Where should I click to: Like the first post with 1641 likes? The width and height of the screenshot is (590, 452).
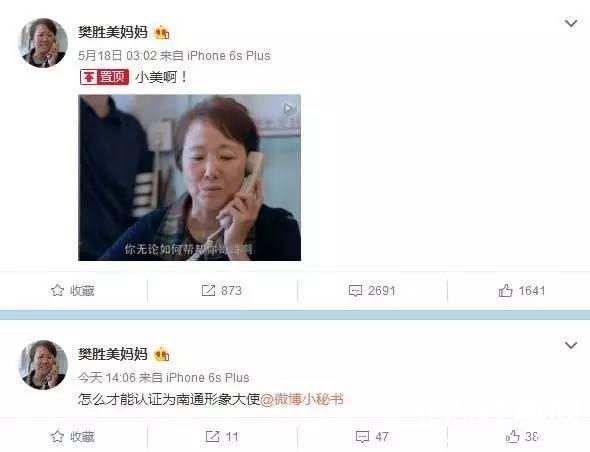pyautogui.click(x=522, y=291)
